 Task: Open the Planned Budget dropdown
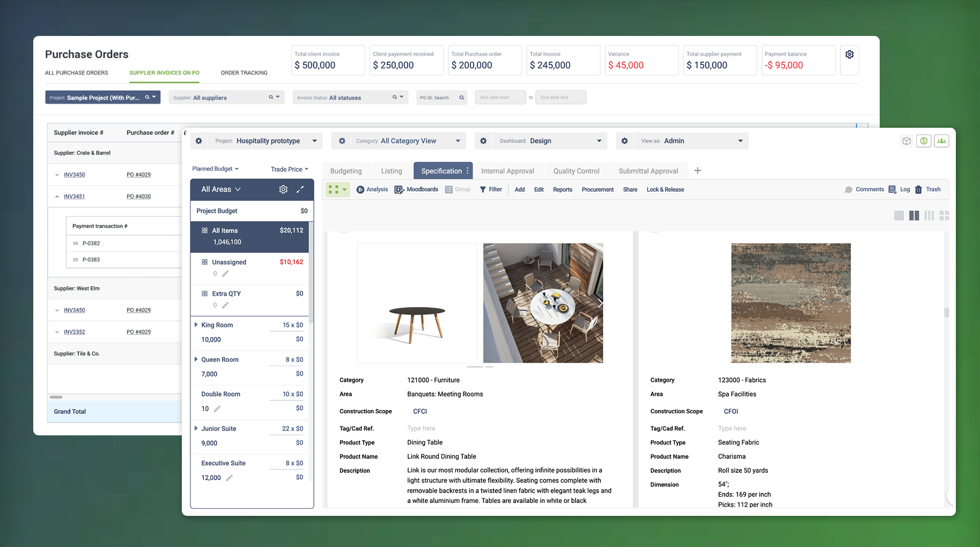[x=215, y=169]
